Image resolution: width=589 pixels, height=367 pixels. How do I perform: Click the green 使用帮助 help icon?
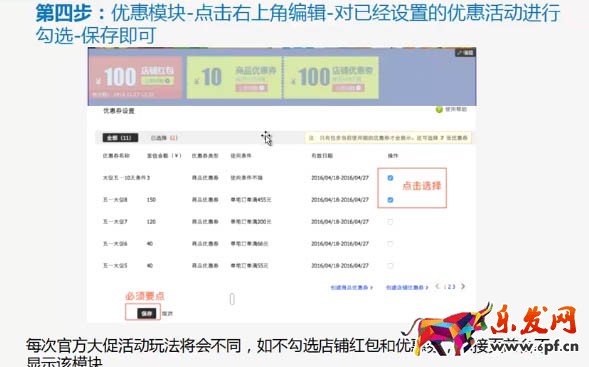click(x=439, y=110)
